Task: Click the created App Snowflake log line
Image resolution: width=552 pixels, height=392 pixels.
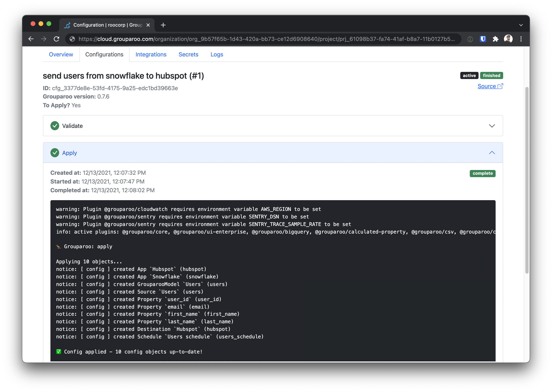Action: (137, 277)
